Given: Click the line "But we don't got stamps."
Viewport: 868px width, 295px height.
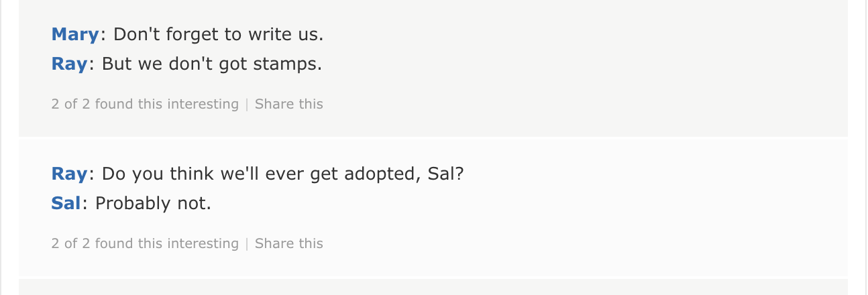Looking at the screenshot, I should click(x=212, y=64).
